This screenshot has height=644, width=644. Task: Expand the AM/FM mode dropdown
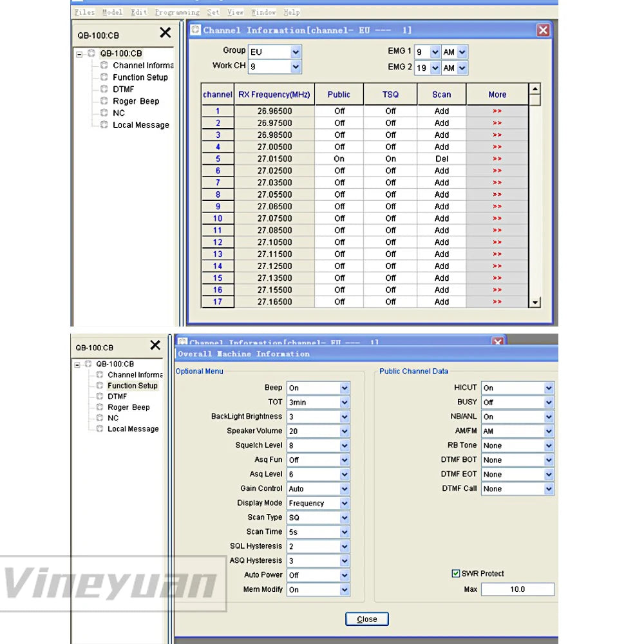coord(549,431)
